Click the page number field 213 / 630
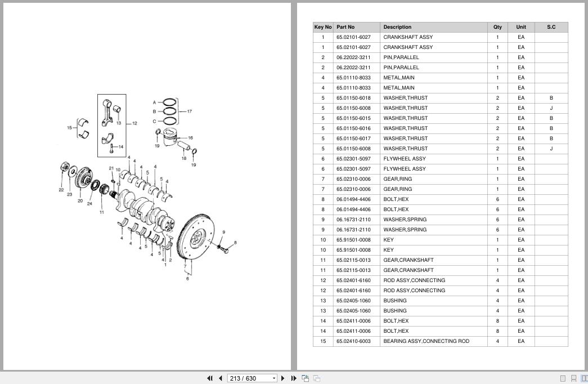The image size is (588, 384). 249,378
